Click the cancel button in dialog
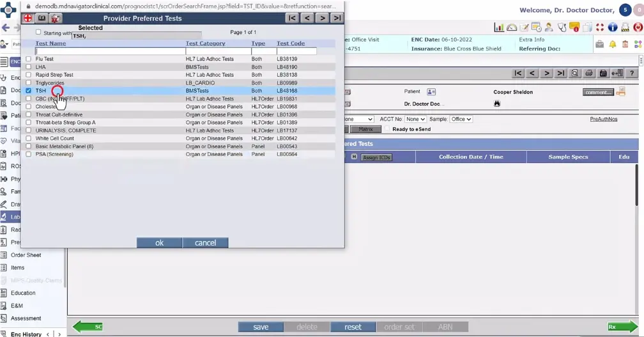The width and height of the screenshot is (644, 337). point(205,243)
